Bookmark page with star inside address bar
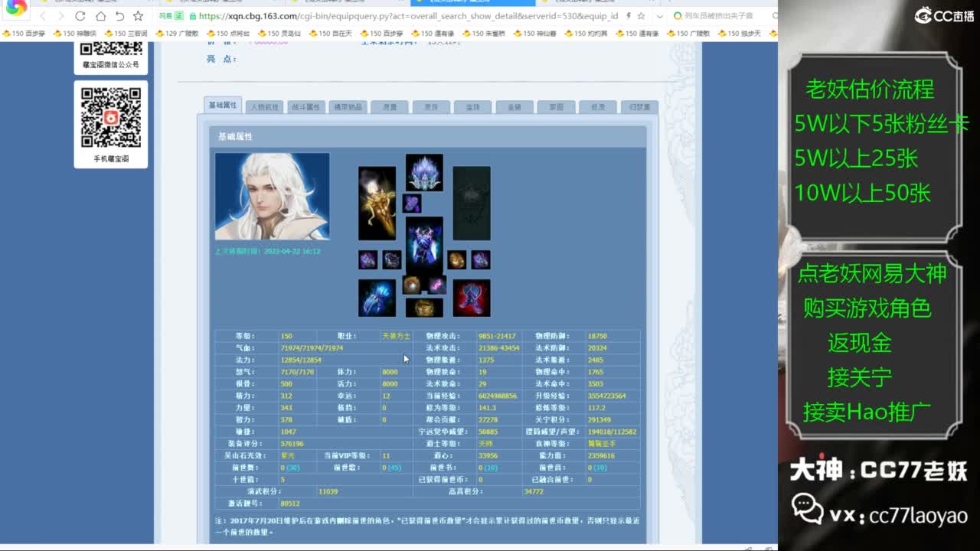Screen dimensions: 980x551 (641, 16)
